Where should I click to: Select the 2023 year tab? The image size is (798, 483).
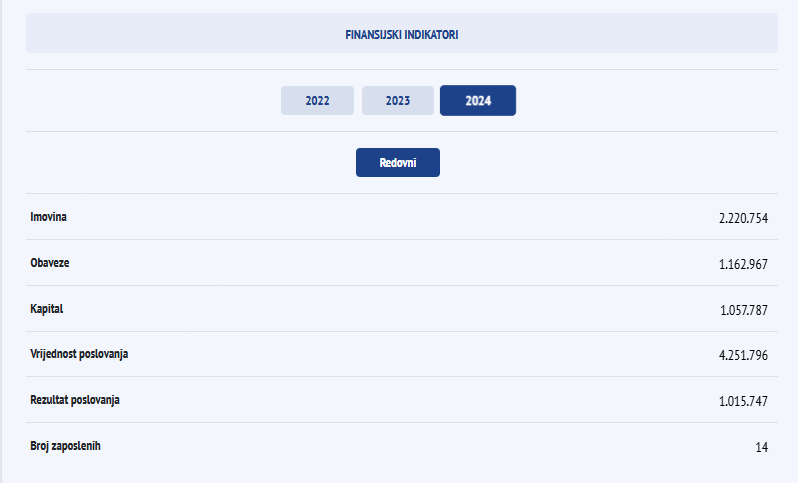398,101
